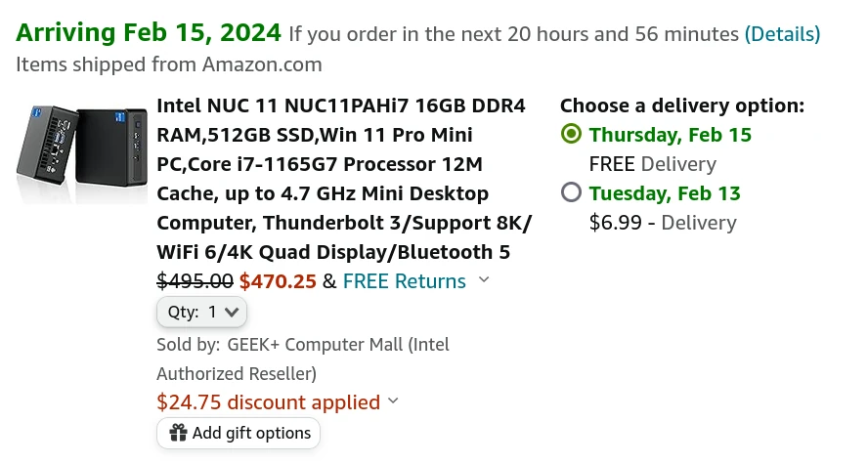Click the Intel NUC mini PC thumbnail
The height and width of the screenshot is (464, 868).
pyautogui.click(x=82, y=152)
